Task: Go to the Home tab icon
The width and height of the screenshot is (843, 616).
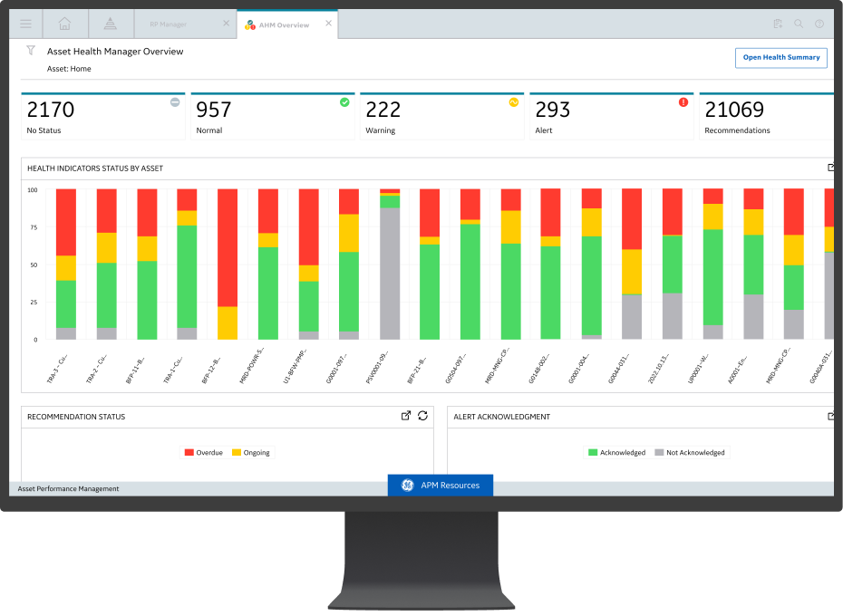Action: click(x=64, y=24)
